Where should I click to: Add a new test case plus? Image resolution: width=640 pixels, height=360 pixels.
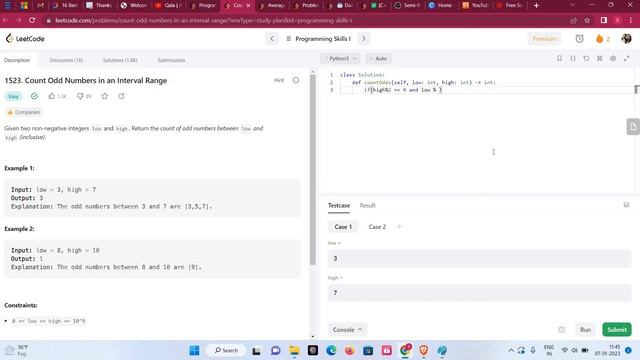400,227
